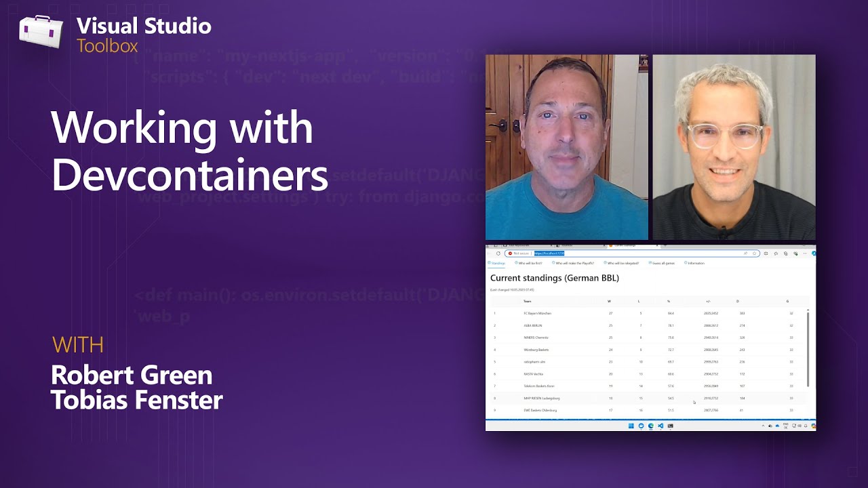
Task: Click the % column header
Action: click(x=669, y=301)
